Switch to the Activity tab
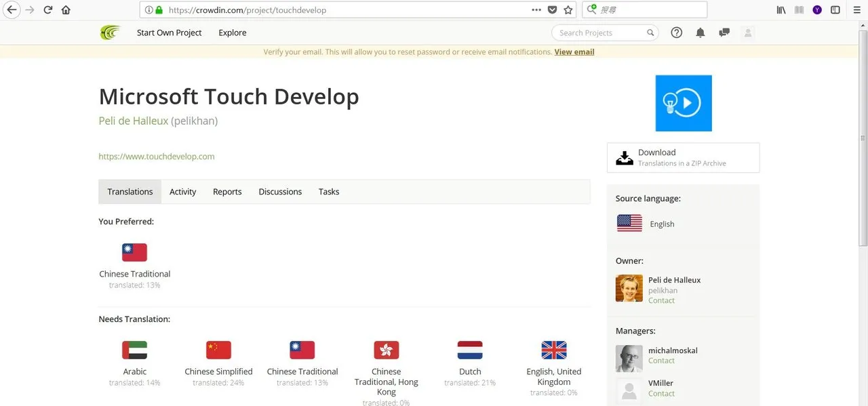 pyautogui.click(x=182, y=192)
